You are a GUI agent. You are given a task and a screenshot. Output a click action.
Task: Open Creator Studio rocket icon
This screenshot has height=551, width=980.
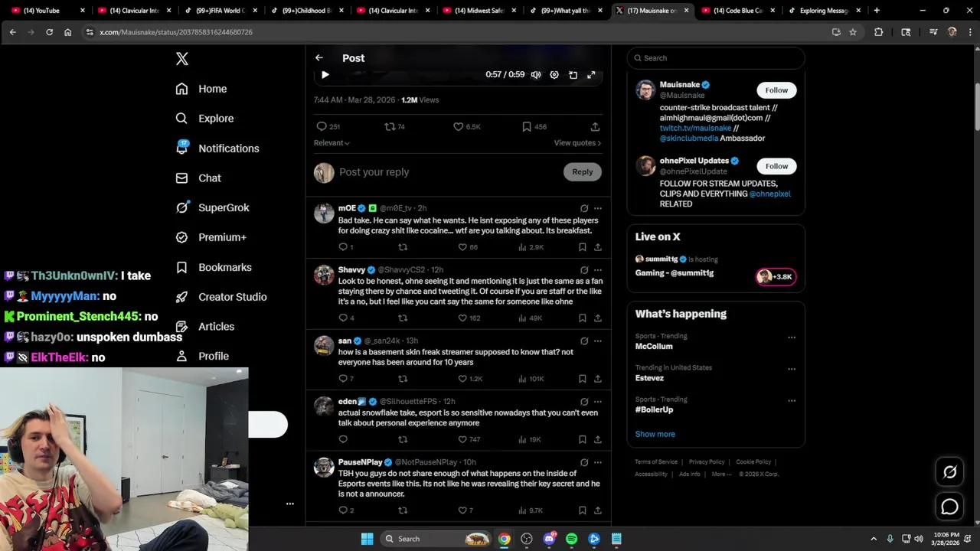pyautogui.click(x=181, y=297)
